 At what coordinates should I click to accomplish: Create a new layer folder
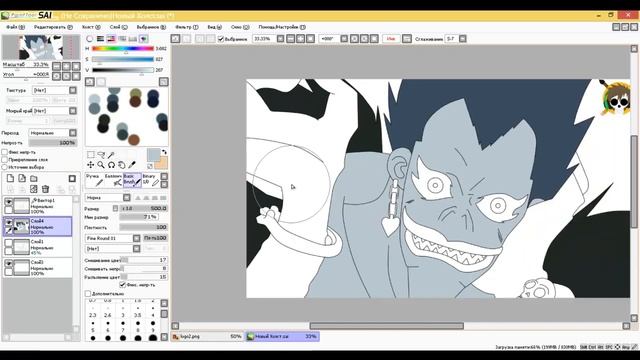(34, 178)
